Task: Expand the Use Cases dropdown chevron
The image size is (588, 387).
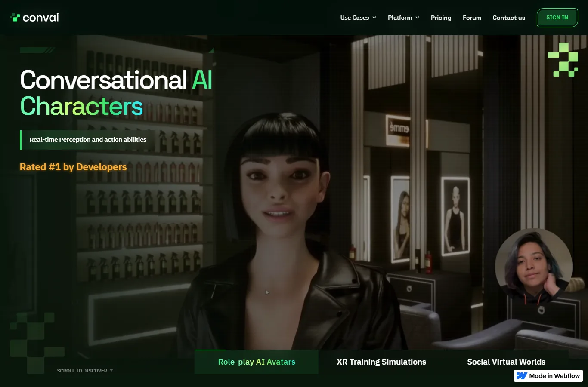Action: point(374,18)
